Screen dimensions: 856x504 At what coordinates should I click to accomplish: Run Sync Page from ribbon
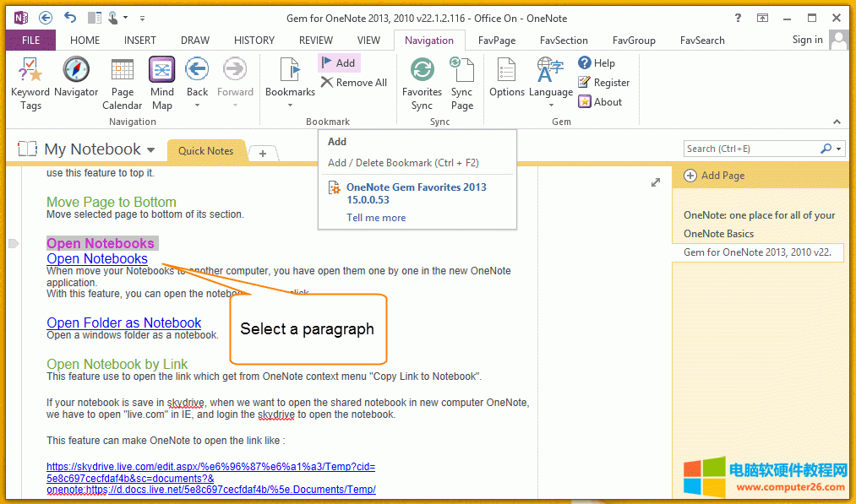pyautogui.click(x=461, y=83)
